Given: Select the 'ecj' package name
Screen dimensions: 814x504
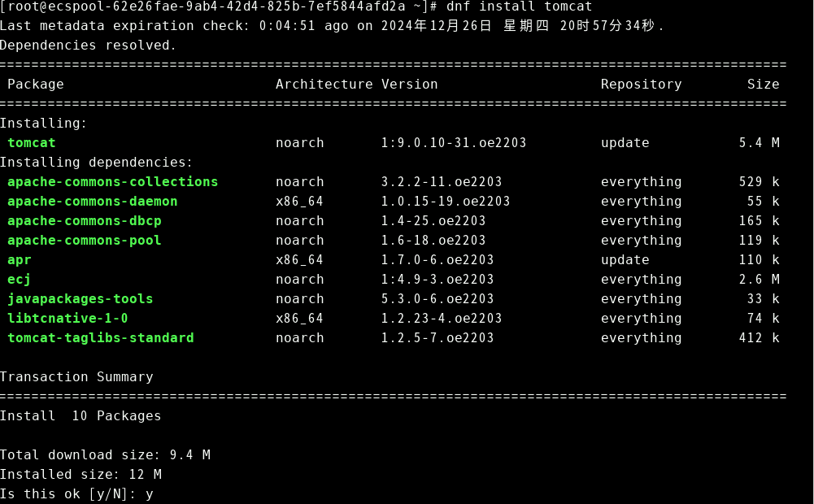Looking at the screenshot, I should coord(20,280).
